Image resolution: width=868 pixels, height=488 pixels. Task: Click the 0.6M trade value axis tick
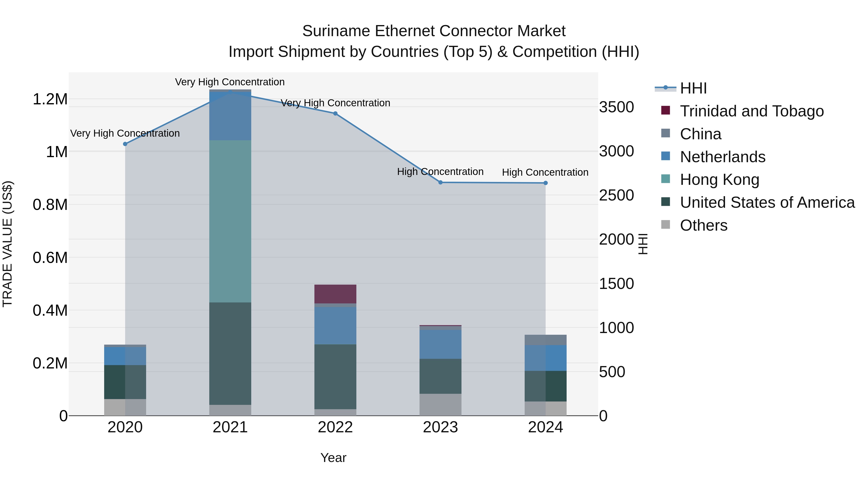coord(50,258)
